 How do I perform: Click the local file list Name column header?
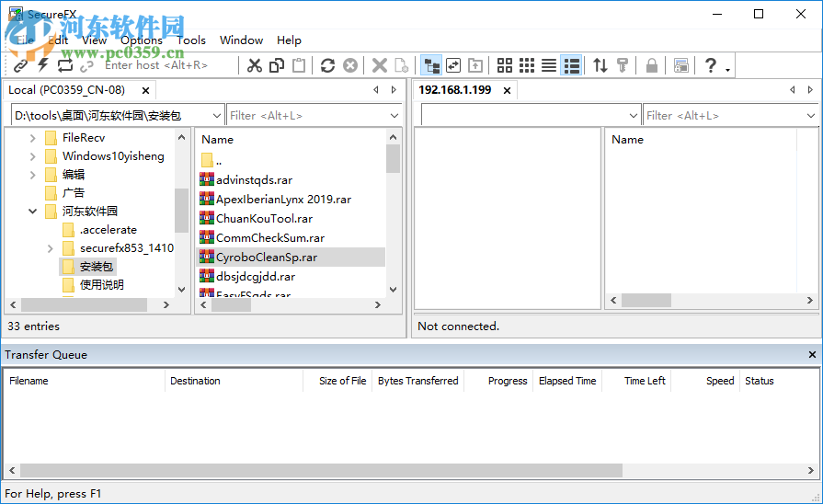(217, 140)
